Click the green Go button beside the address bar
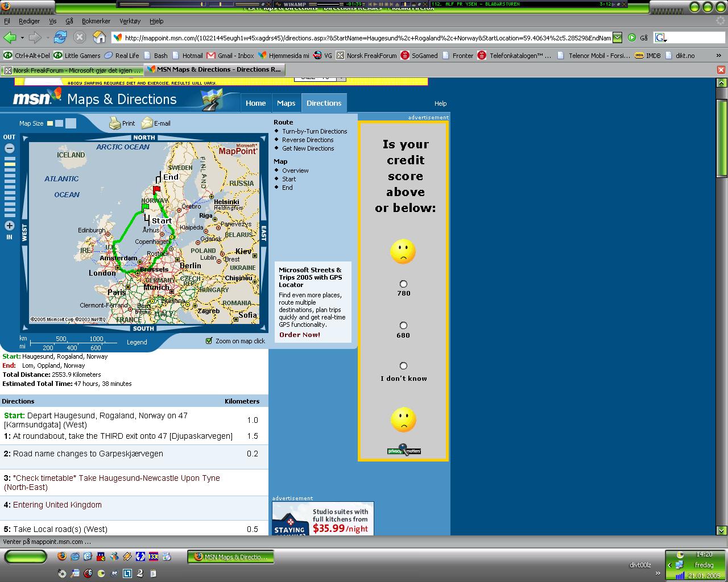Viewport: 728px width, 582px height. tap(632, 38)
